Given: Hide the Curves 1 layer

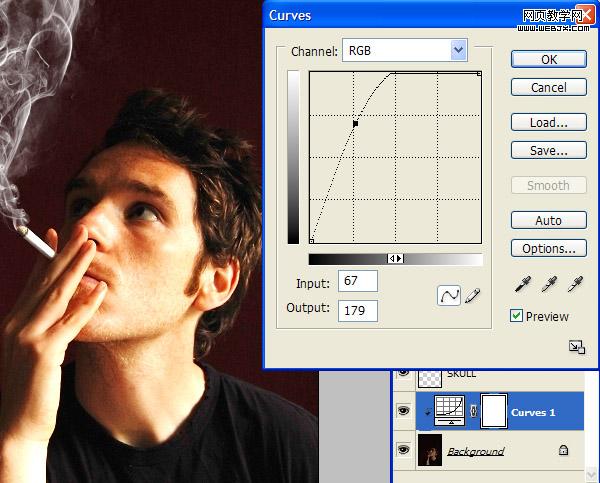Looking at the screenshot, I should click(403, 411).
